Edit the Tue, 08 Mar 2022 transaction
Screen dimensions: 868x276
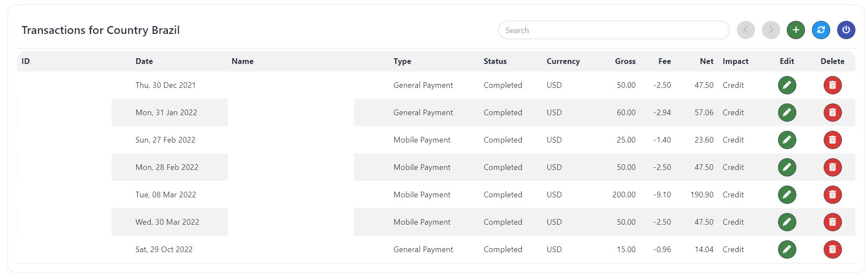pyautogui.click(x=787, y=195)
